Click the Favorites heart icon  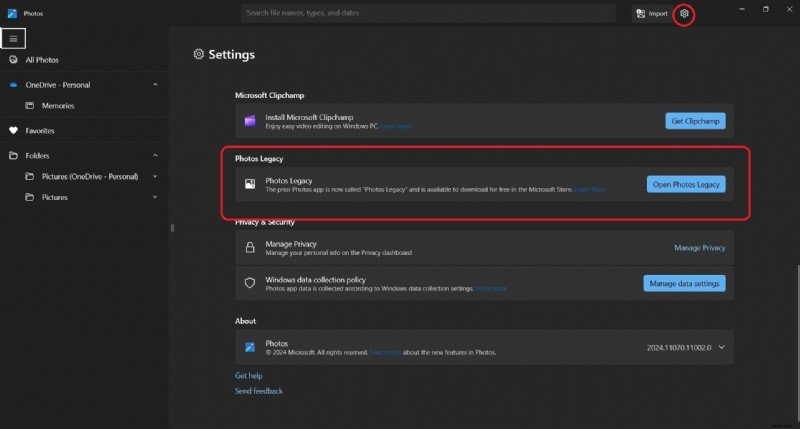[x=13, y=131]
